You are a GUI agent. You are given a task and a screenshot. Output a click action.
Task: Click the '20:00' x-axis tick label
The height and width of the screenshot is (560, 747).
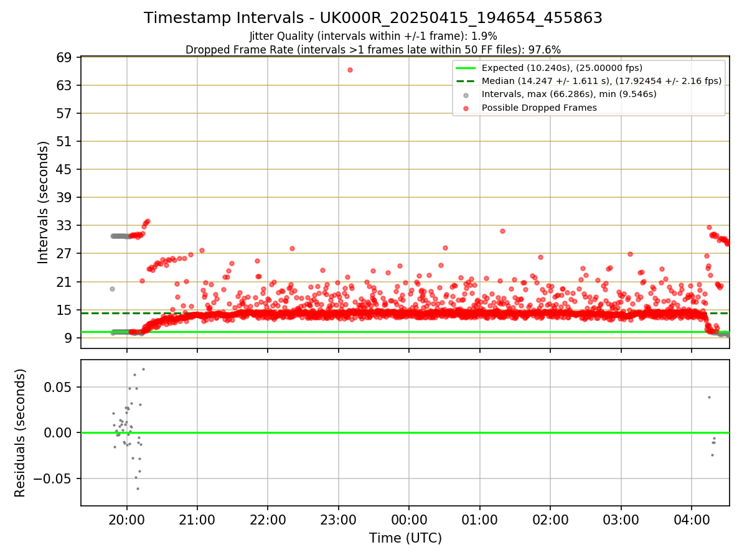[x=127, y=520]
